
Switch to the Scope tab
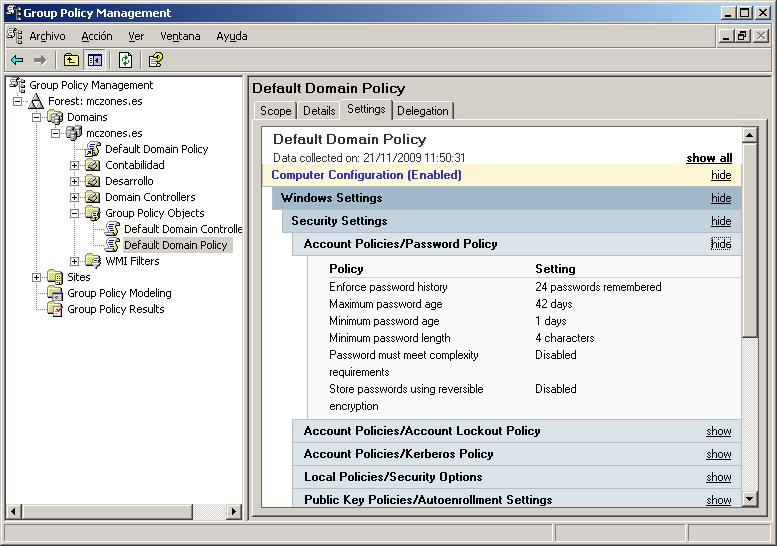pos(276,110)
